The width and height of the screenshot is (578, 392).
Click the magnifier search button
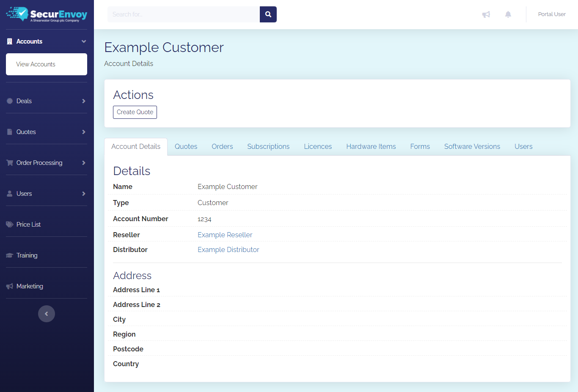(x=268, y=14)
